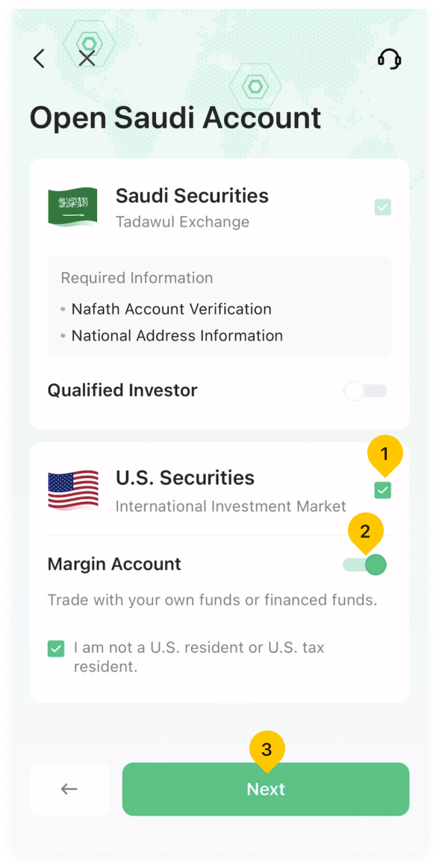Click the green Next button
This screenshot has width=439, height=868.
tap(266, 789)
